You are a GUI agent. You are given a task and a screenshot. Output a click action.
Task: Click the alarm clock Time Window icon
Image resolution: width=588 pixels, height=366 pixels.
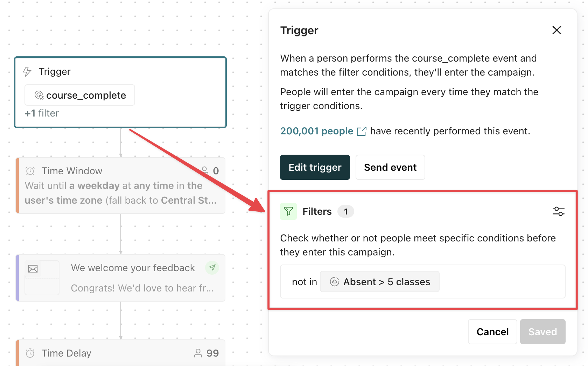coord(30,171)
